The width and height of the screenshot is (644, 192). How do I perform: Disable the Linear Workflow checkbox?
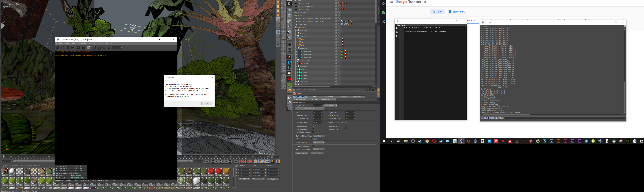click(313, 147)
